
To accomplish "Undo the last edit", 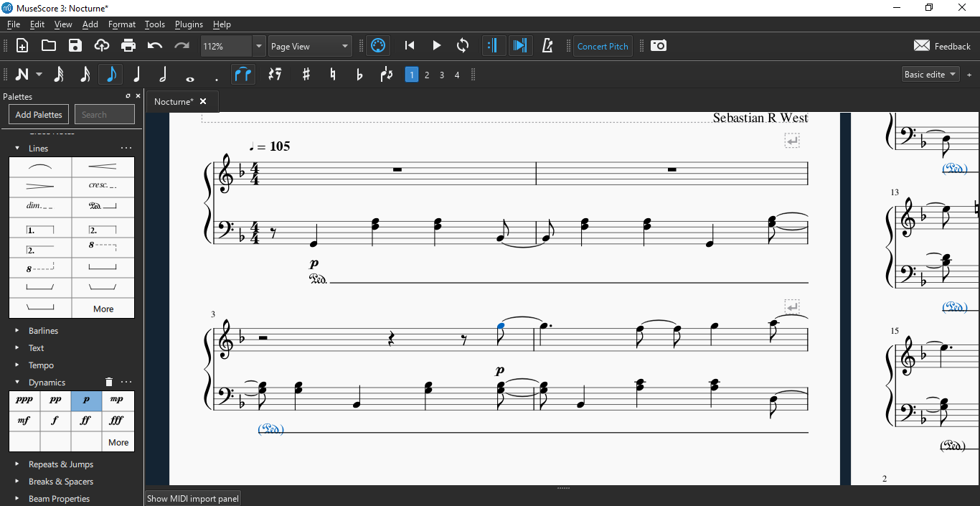I will (x=155, y=46).
